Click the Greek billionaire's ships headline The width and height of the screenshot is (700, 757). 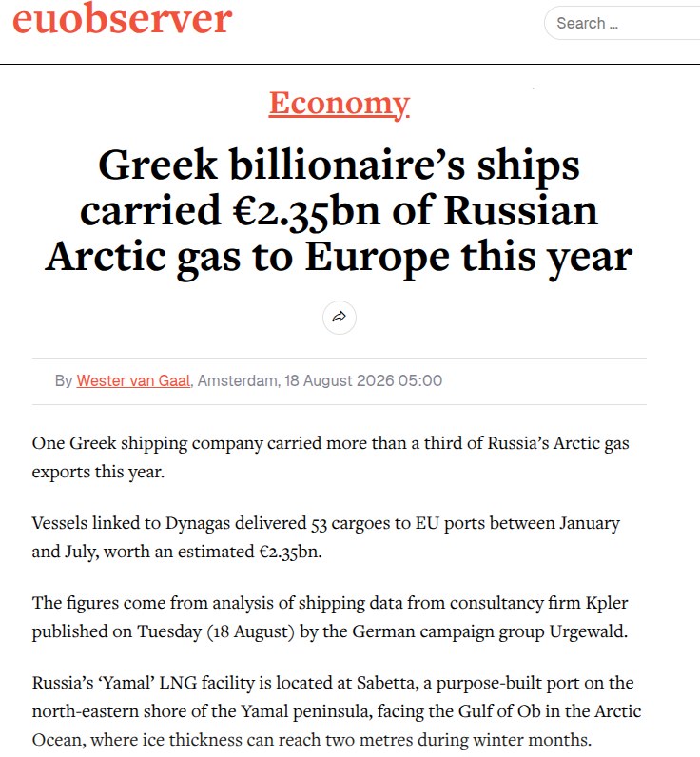click(x=339, y=211)
